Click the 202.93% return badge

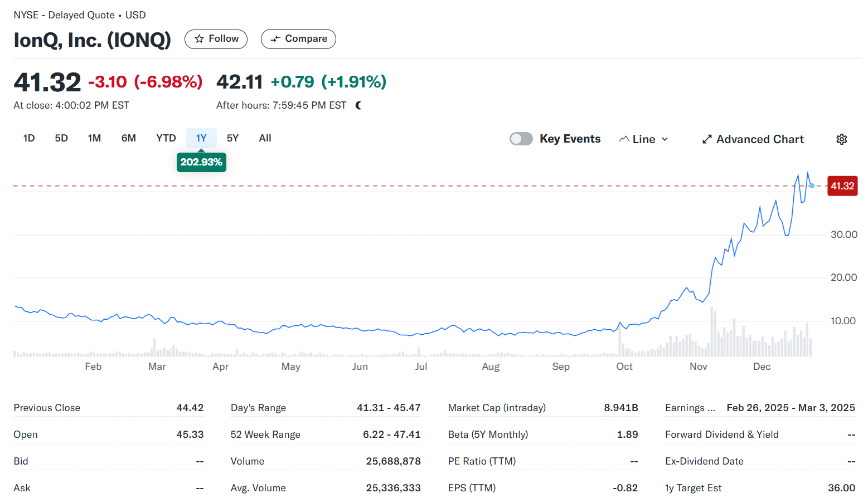[x=201, y=162]
